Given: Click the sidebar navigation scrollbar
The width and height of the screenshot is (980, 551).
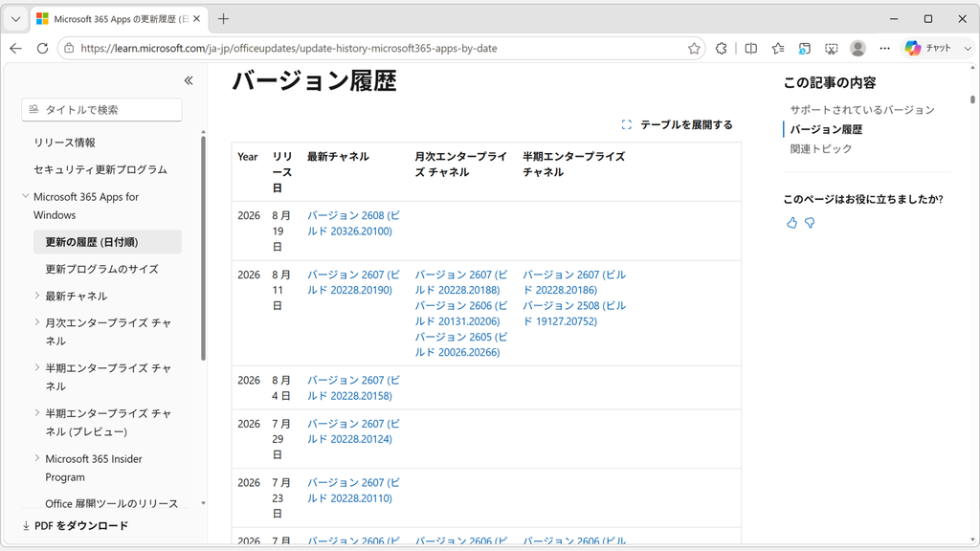Looking at the screenshot, I should (203, 248).
